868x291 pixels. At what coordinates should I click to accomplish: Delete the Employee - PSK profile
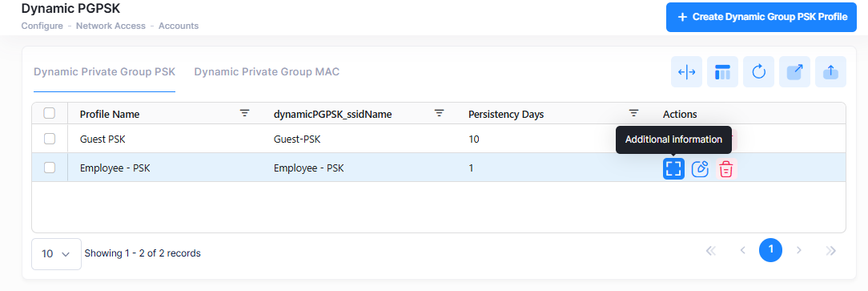[725, 168]
